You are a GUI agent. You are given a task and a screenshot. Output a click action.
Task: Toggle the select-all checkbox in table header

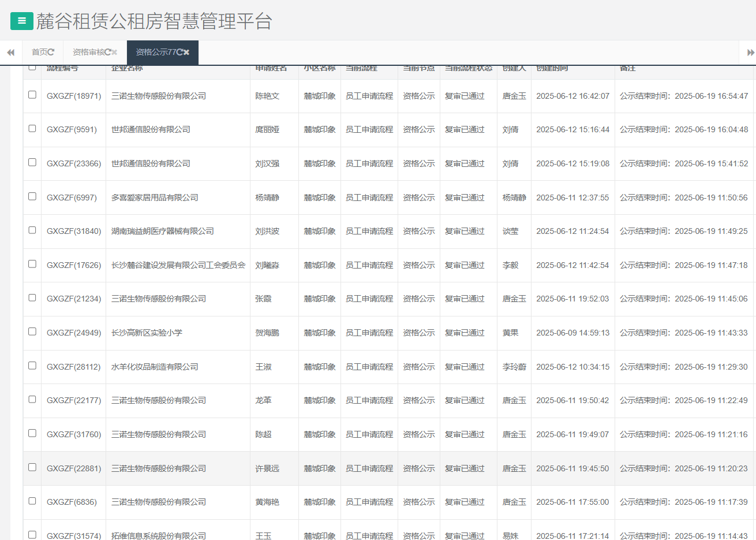tap(32, 67)
